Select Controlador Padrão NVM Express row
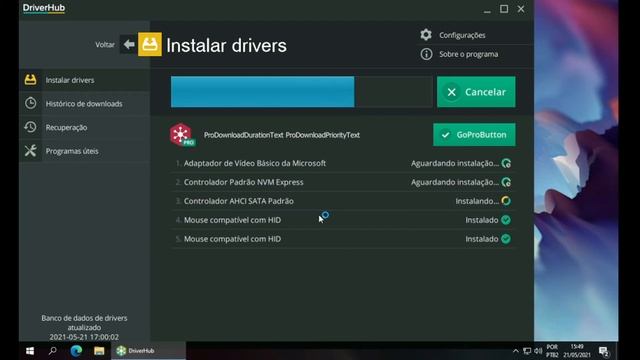Viewport: 640px width, 360px height. pos(343,182)
